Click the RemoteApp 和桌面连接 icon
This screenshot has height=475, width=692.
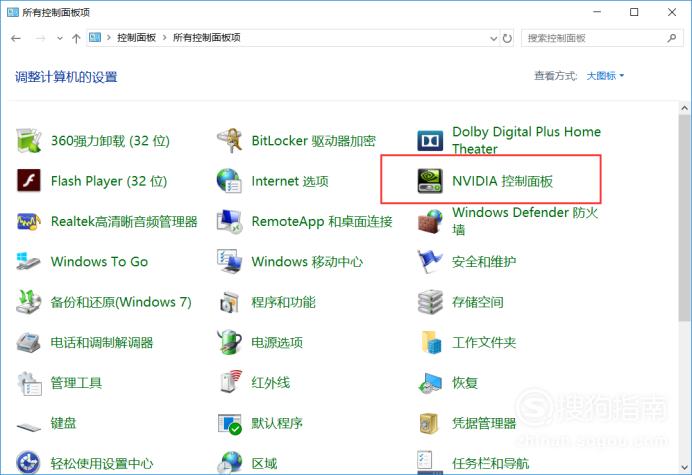(229, 221)
